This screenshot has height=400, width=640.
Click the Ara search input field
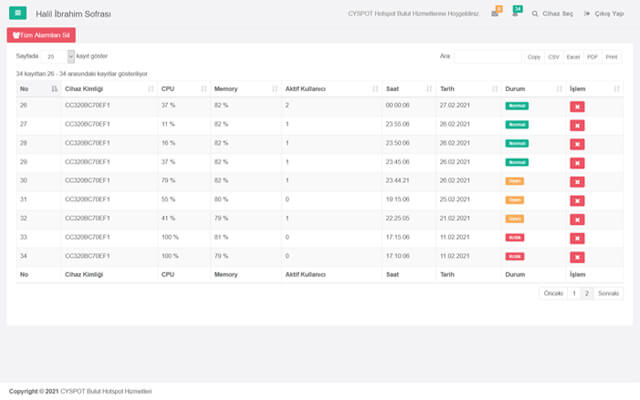486,57
